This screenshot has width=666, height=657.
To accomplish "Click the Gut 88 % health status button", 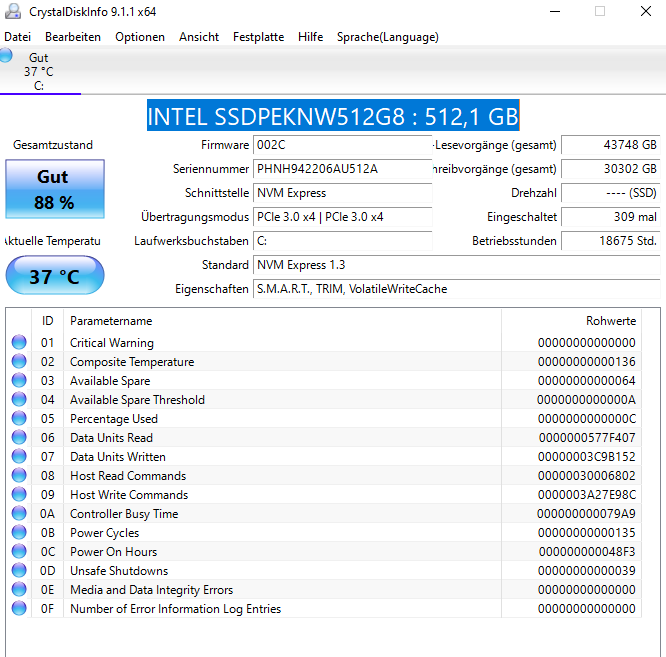I will tap(55, 189).
